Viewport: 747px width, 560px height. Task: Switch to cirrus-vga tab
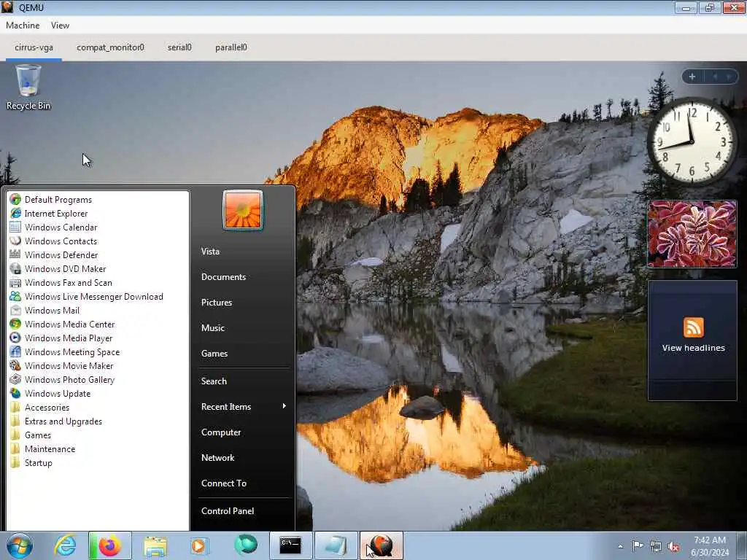34,47
